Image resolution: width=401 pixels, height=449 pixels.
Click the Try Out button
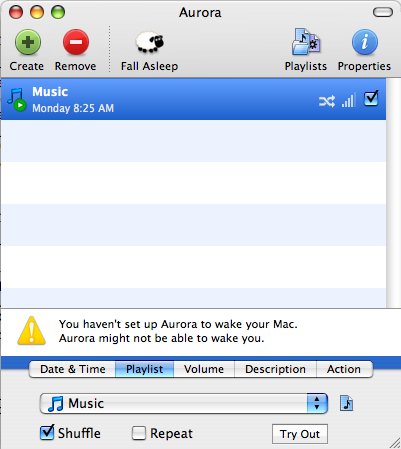coord(300,434)
